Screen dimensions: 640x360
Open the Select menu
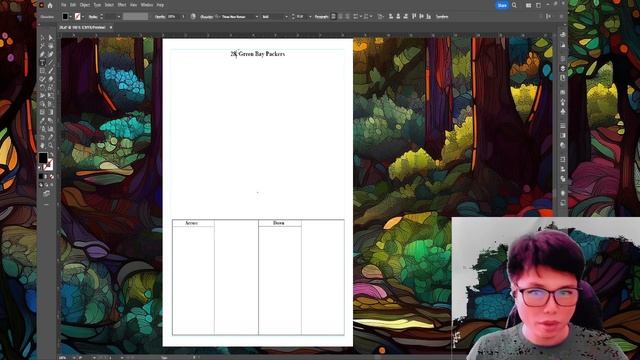[109, 5]
